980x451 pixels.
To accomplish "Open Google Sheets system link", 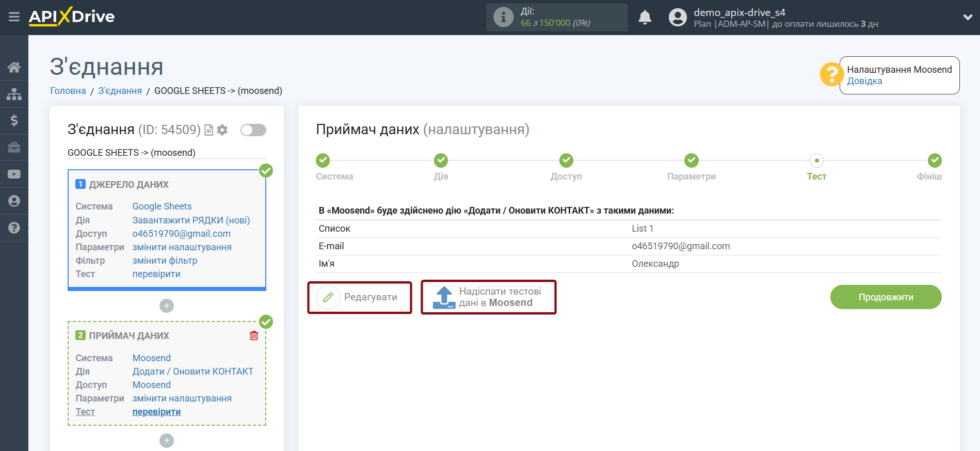I will 162,206.
